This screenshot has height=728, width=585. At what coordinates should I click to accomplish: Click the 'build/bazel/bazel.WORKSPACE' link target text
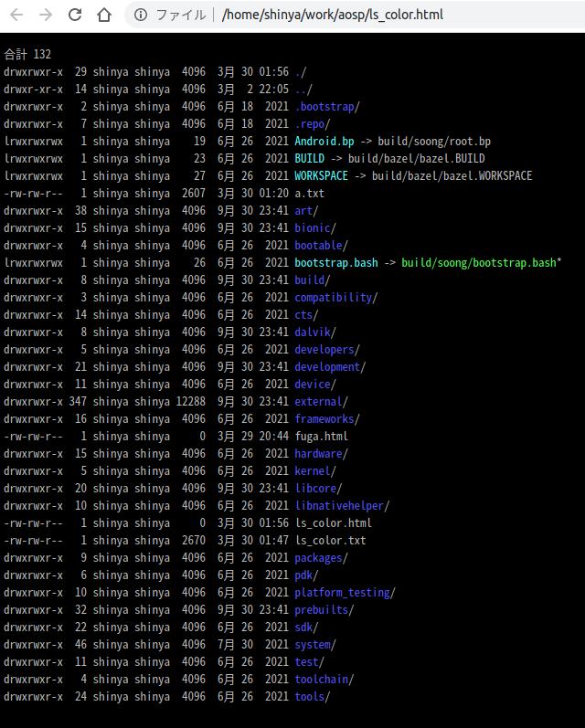452,176
